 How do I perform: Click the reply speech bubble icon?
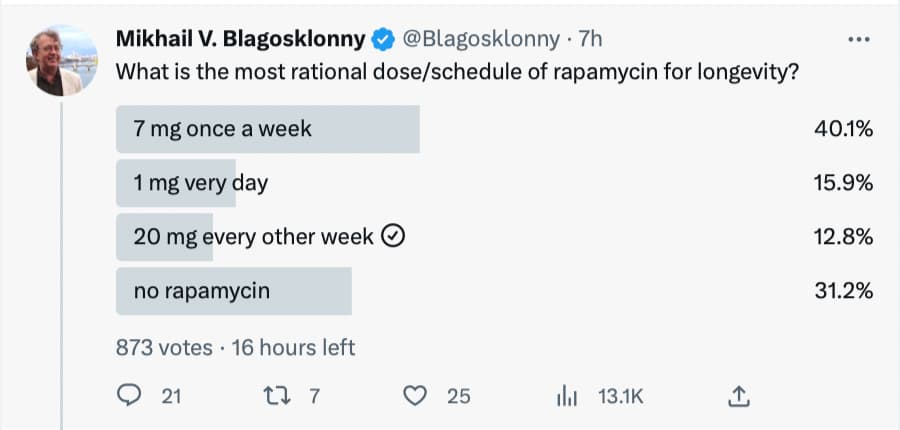click(x=129, y=396)
